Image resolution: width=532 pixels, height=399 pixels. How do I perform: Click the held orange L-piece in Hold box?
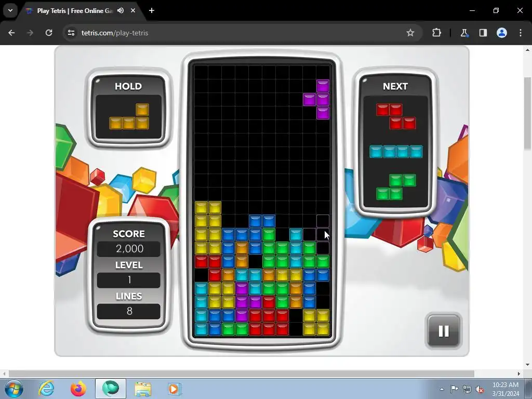[x=129, y=116]
